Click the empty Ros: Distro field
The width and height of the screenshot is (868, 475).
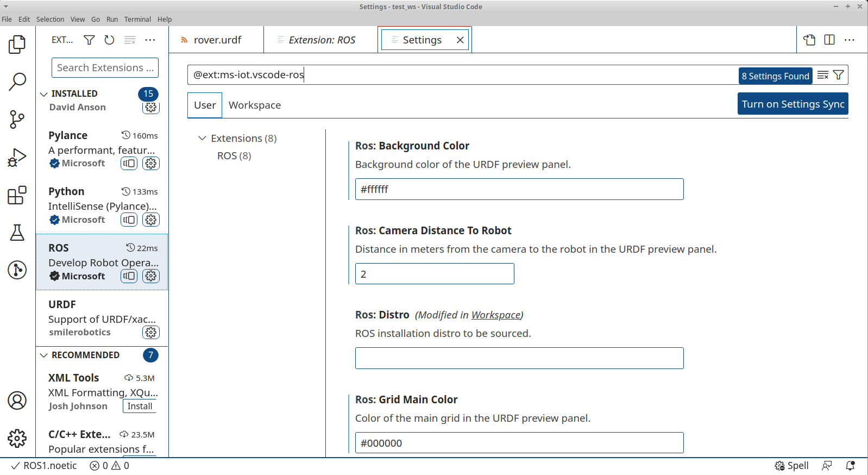tap(519, 358)
